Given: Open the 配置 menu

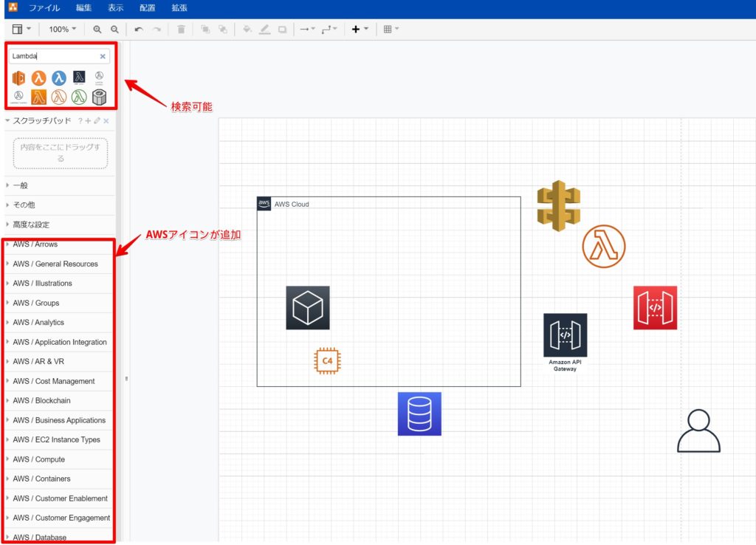Looking at the screenshot, I should click(147, 7).
